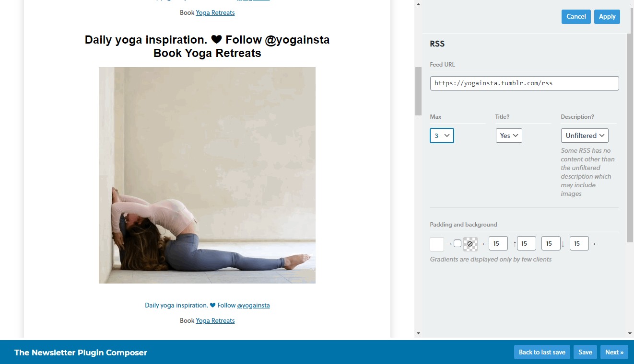Screen dimensions: 634x364
Task: Edit the top padding value field
Action: (x=526, y=244)
